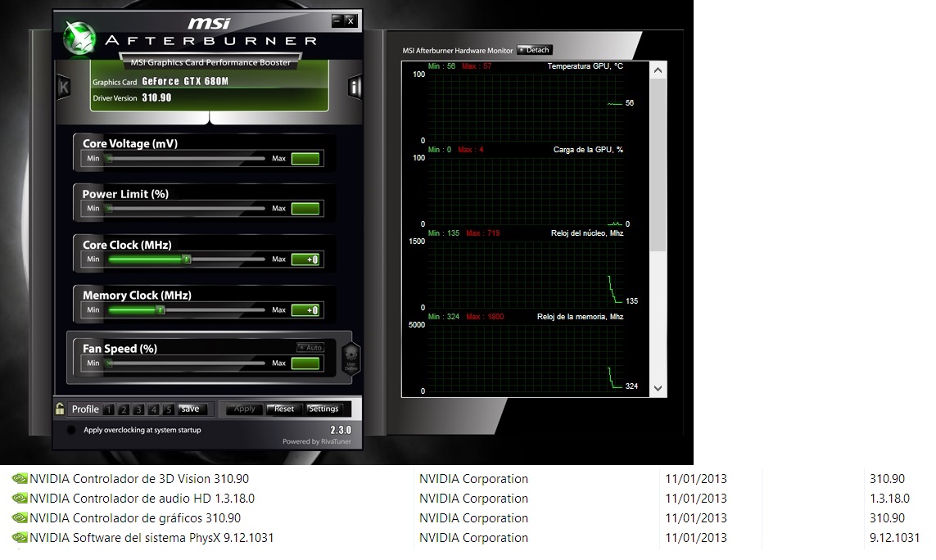This screenshot has width=936, height=560.
Task: Click the NVIDIA icon beside 3D Vision driver
Action: pos(20,479)
